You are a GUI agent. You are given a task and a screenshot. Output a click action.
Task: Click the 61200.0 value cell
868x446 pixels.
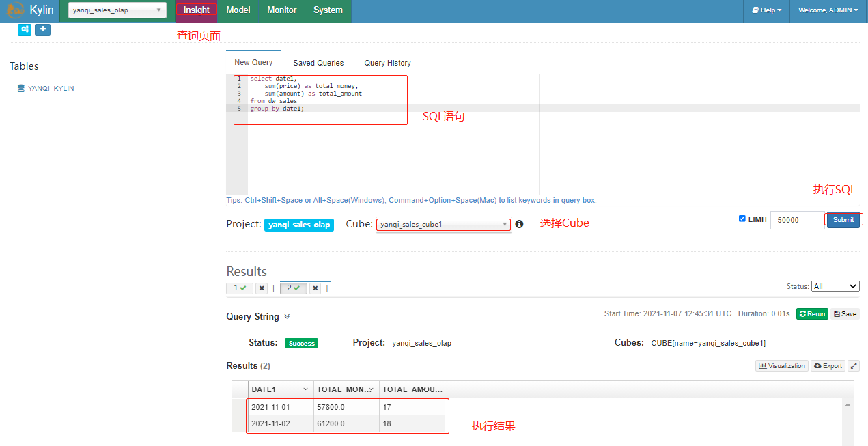[346, 423]
